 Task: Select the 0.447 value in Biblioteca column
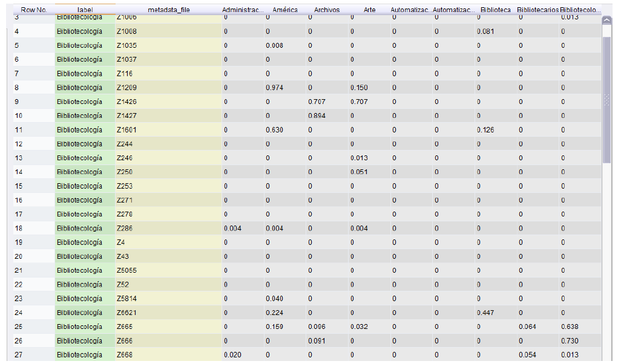click(485, 313)
